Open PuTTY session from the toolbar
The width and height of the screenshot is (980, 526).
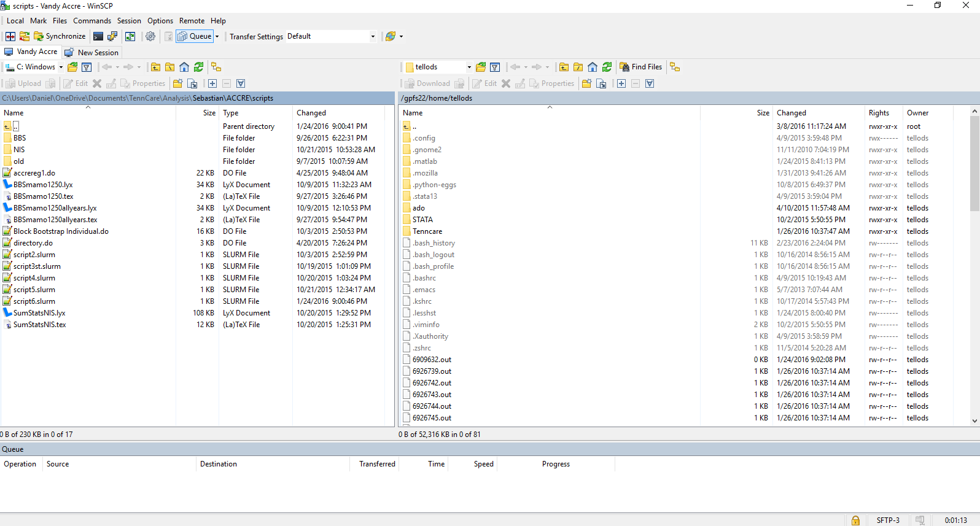click(112, 36)
